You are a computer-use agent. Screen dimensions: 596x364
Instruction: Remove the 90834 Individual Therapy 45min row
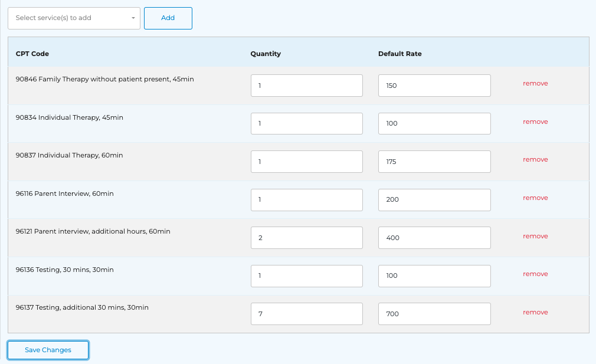(x=535, y=122)
